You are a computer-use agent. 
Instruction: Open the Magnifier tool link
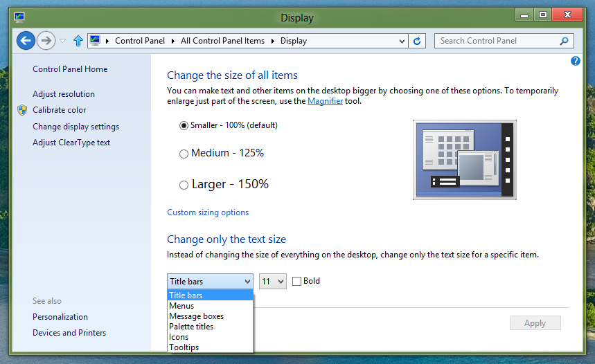[x=325, y=101]
